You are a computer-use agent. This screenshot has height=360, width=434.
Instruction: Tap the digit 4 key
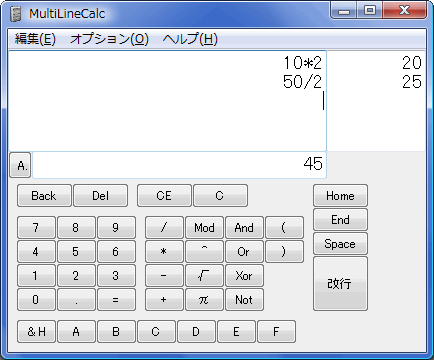pyautogui.click(x=36, y=252)
